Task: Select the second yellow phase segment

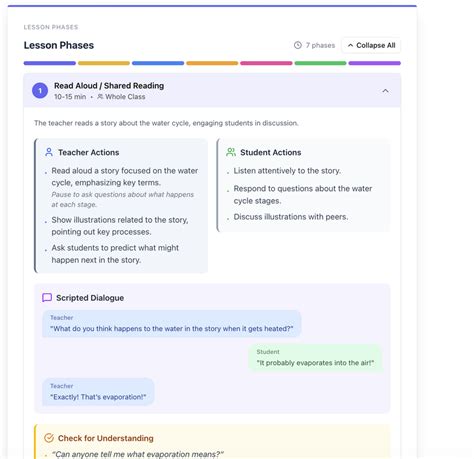Action: 104,63
